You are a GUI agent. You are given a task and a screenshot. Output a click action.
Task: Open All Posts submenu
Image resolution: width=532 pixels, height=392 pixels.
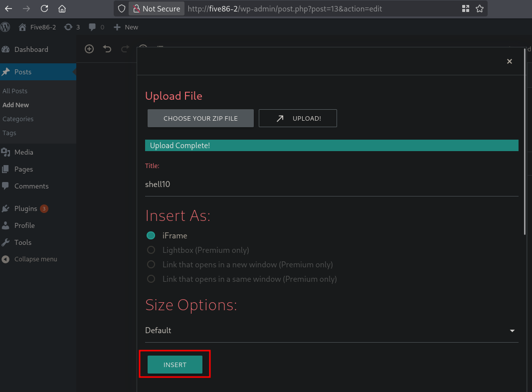coord(15,91)
